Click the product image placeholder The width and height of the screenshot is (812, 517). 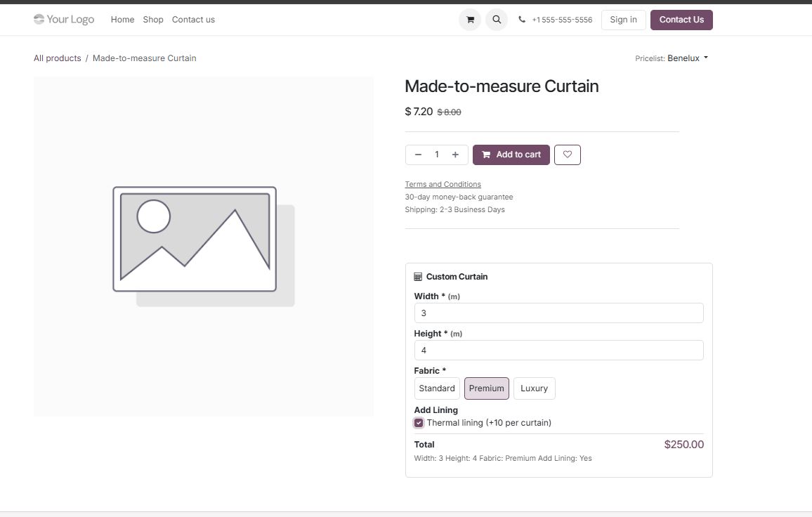[x=204, y=247]
